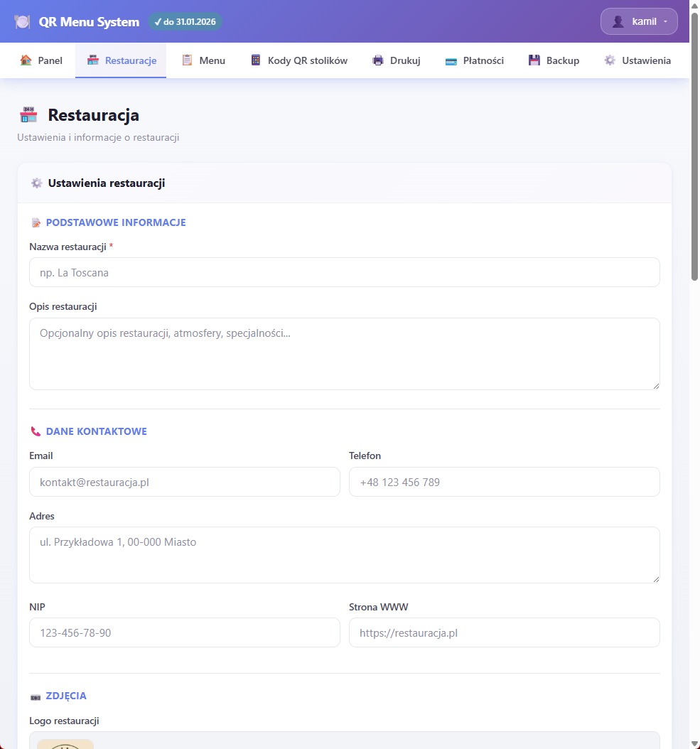Click into the Opis restauracji text area

click(344, 353)
